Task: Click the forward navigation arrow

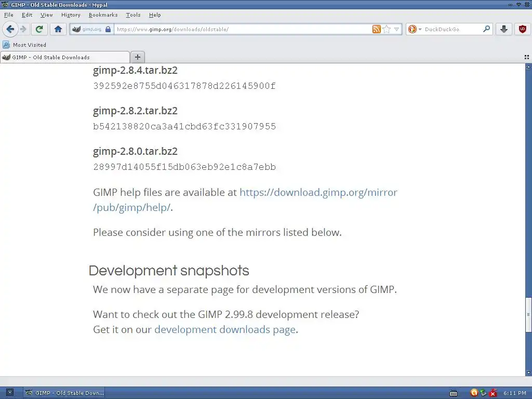Action: click(23, 29)
